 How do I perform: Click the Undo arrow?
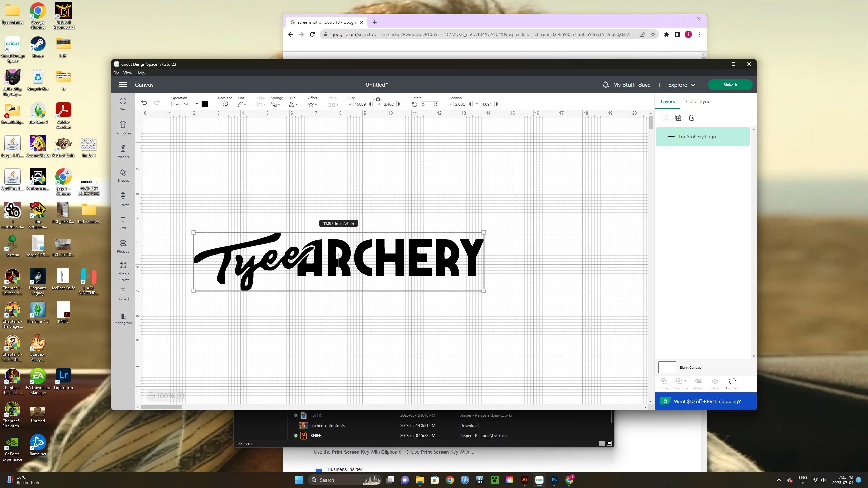coord(144,103)
